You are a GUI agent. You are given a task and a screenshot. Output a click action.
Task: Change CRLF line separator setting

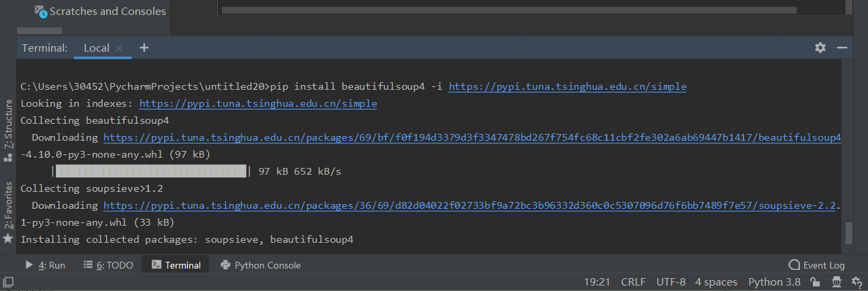tap(633, 282)
